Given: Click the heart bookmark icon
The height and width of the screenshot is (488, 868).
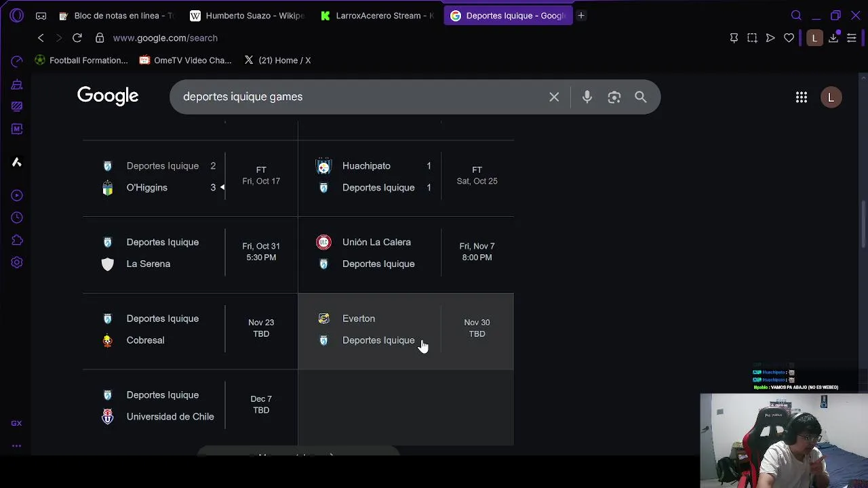Looking at the screenshot, I should click(789, 38).
